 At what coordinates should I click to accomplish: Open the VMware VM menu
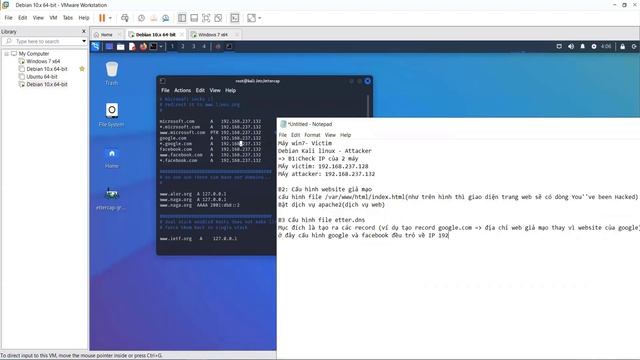53,18
